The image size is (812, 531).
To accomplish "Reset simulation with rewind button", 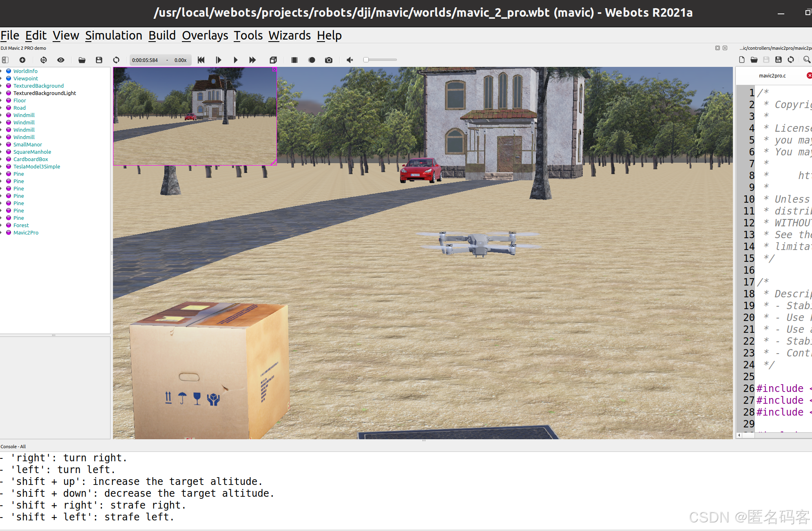I will click(x=201, y=60).
